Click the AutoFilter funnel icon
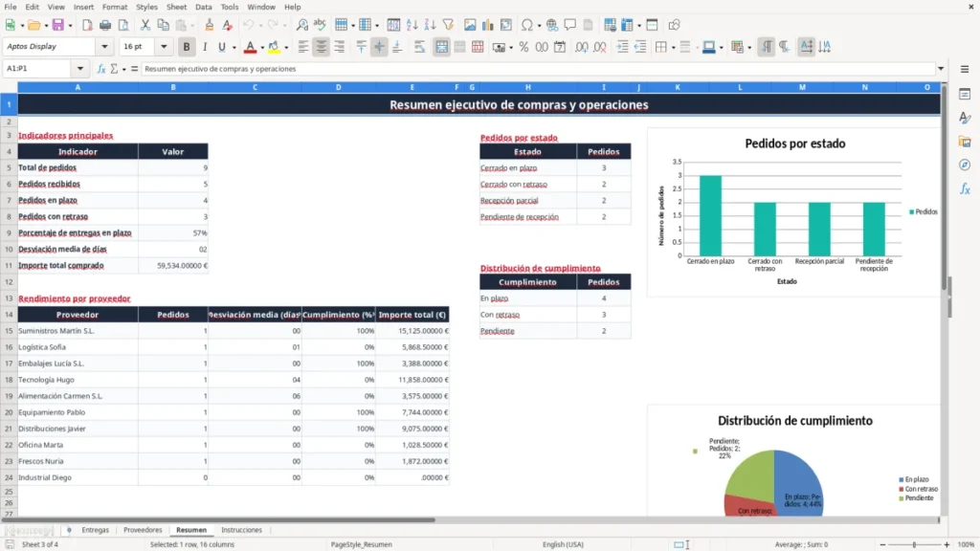This screenshot has height=551, width=980. (x=448, y=25)
